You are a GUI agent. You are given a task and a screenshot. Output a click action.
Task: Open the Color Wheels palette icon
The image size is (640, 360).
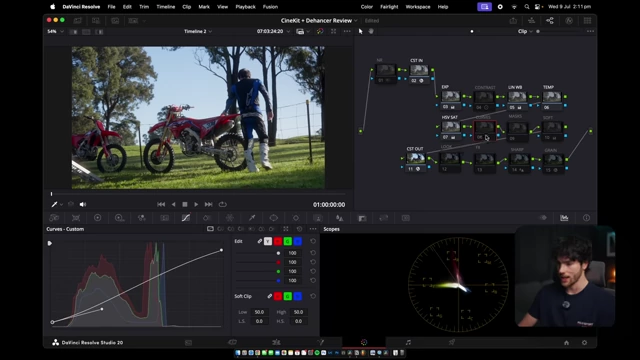point(98,218)
